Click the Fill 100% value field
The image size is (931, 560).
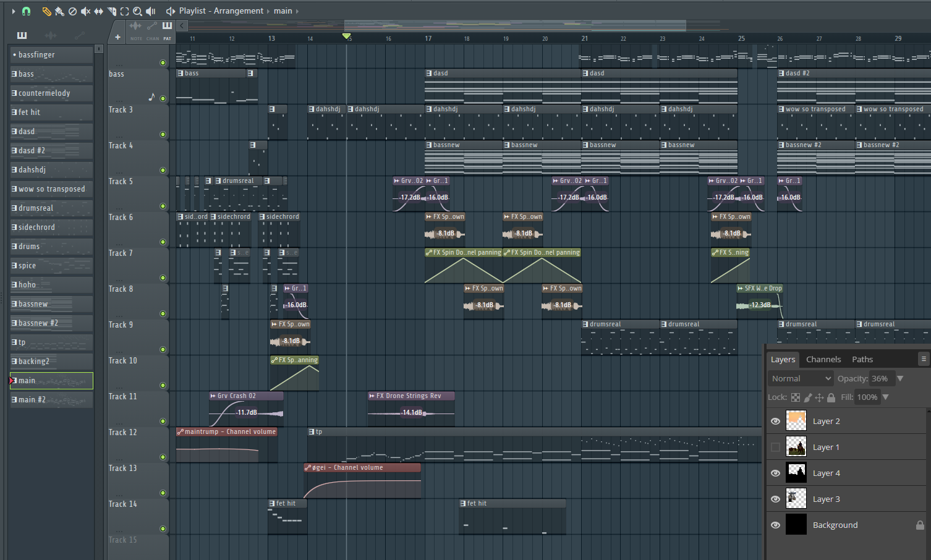[x=867, y=397]
